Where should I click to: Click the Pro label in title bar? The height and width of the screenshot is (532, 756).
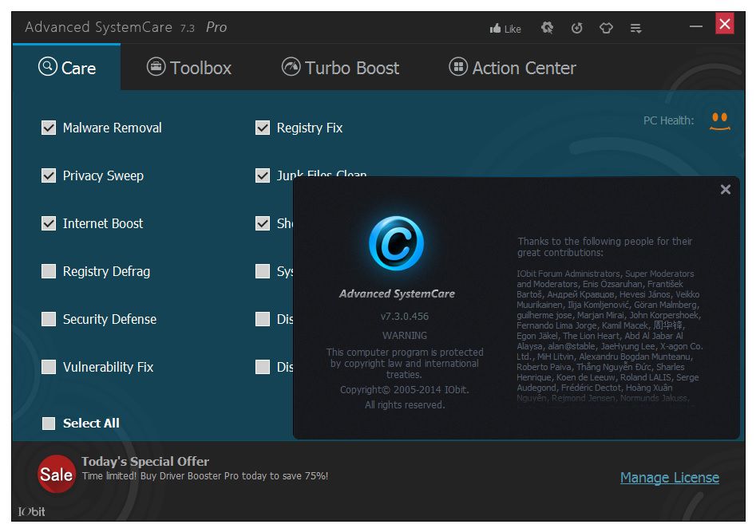[x=216, y=27]
